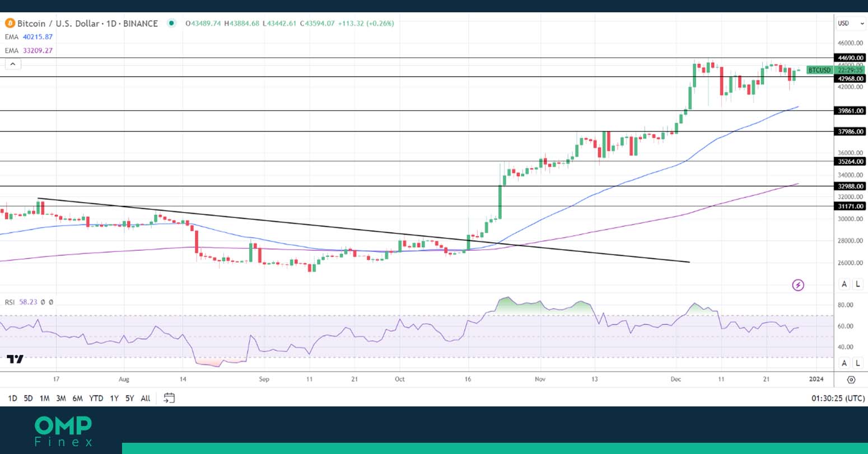Select the 1D time range
Viewport: 868px width, 454px height.
(x=12, y=399)
